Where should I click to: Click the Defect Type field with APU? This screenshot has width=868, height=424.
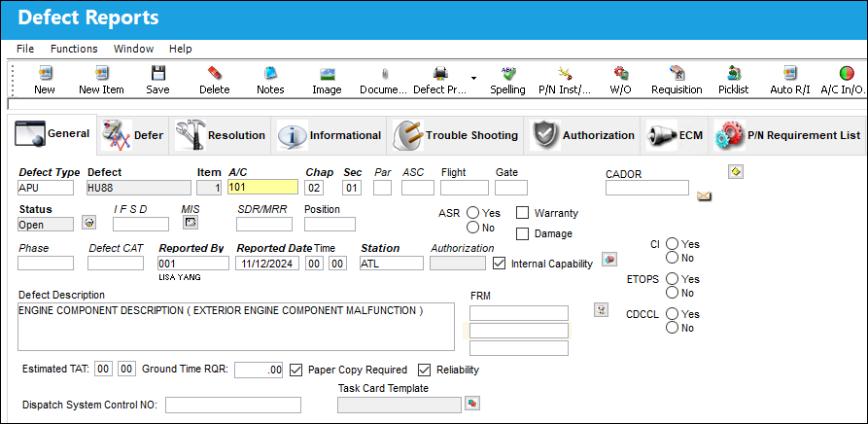point(46,187)
